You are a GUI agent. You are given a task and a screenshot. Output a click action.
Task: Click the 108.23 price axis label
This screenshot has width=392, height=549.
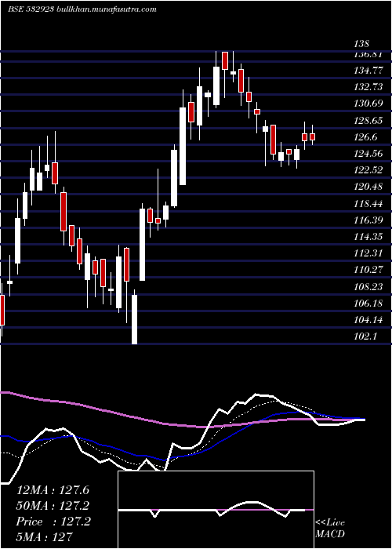(368, 287)
